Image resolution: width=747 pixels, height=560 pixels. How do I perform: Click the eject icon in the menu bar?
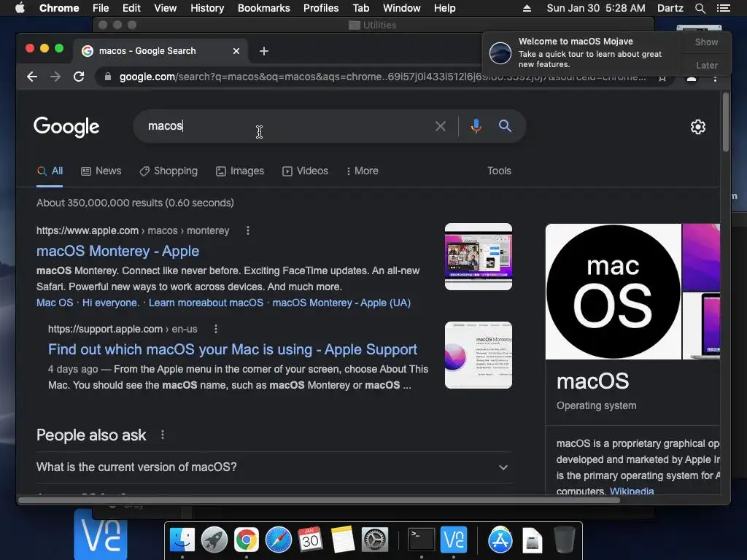click(x=527, y=8)
